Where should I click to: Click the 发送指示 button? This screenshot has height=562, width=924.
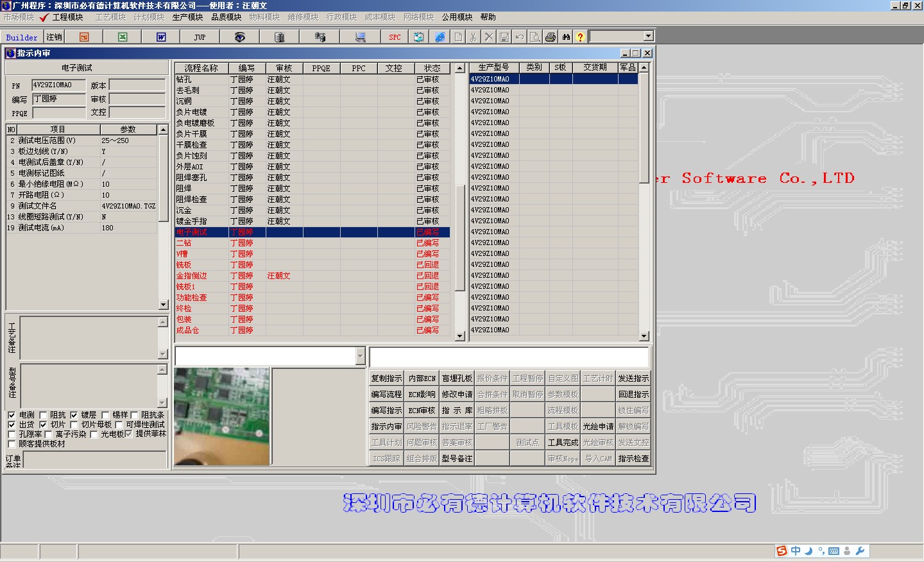click(633, 379)
